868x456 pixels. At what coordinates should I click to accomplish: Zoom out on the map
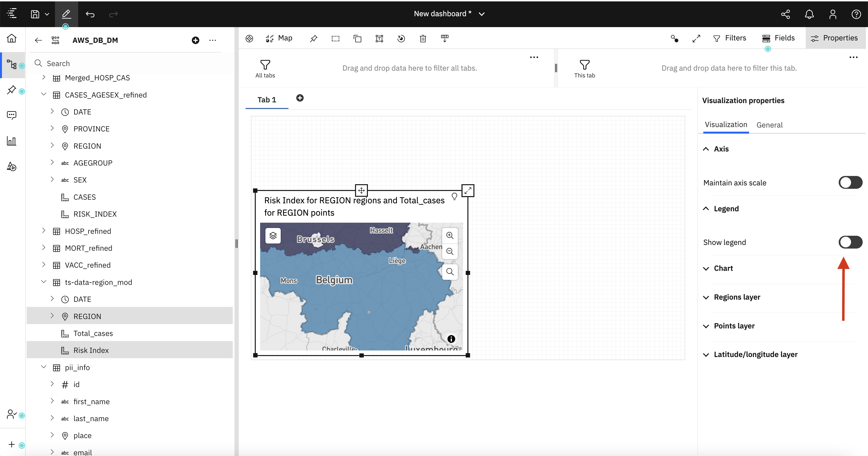coord(450,251)
